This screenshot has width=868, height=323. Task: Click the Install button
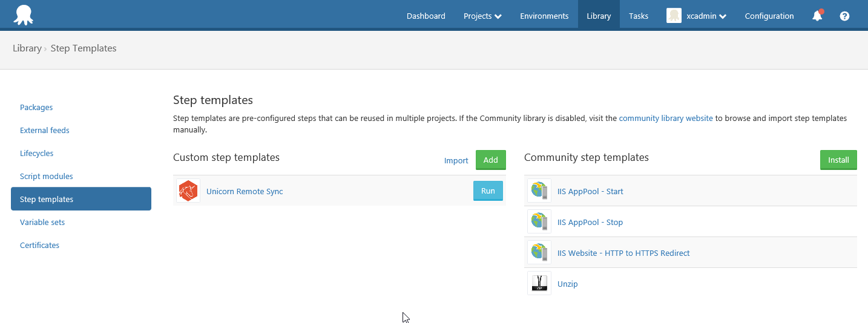838,160
